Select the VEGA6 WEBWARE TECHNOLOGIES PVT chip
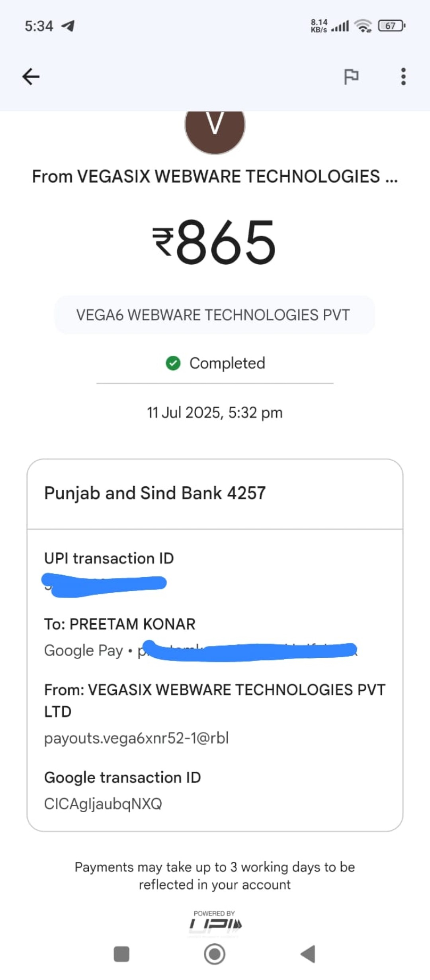 point(215,315)
